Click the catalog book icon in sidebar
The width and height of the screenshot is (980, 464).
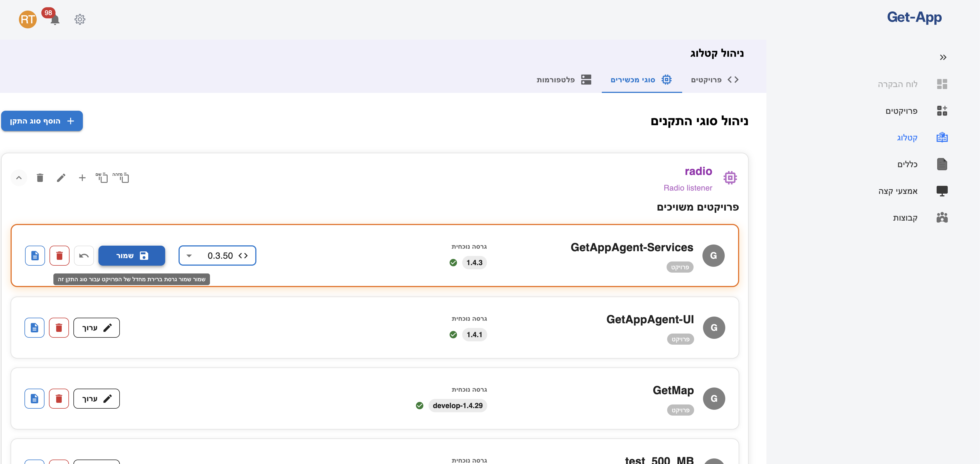(x=942, y=137)
